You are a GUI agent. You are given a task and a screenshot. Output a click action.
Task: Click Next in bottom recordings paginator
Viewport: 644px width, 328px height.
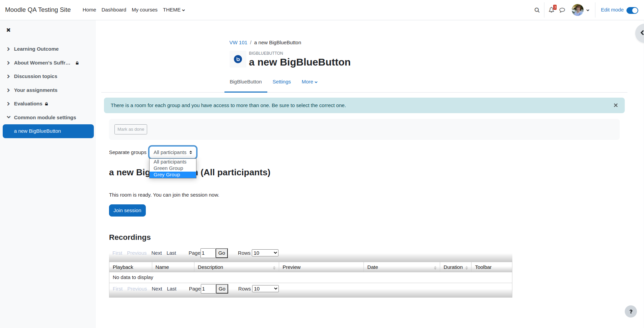[157, 289]
